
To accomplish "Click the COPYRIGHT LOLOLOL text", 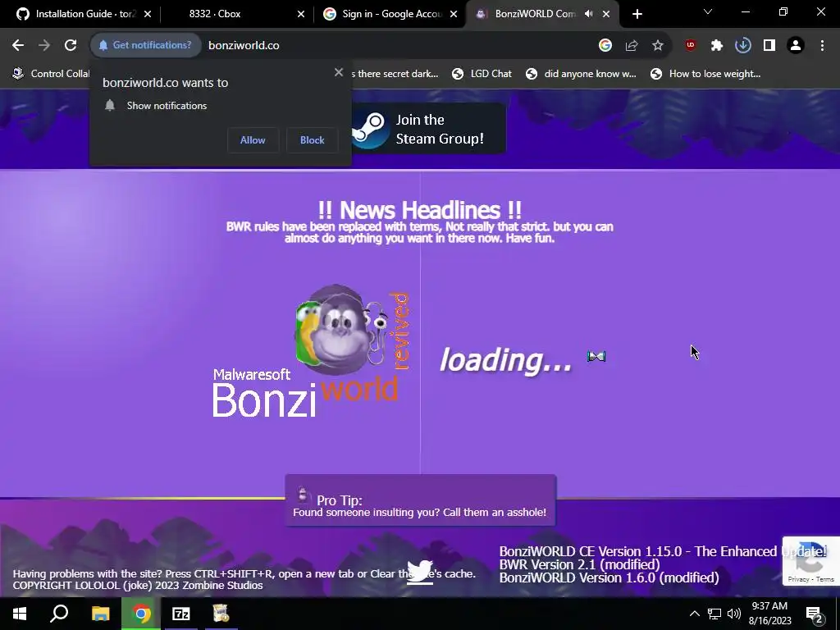I will click(x=138, y=586).
